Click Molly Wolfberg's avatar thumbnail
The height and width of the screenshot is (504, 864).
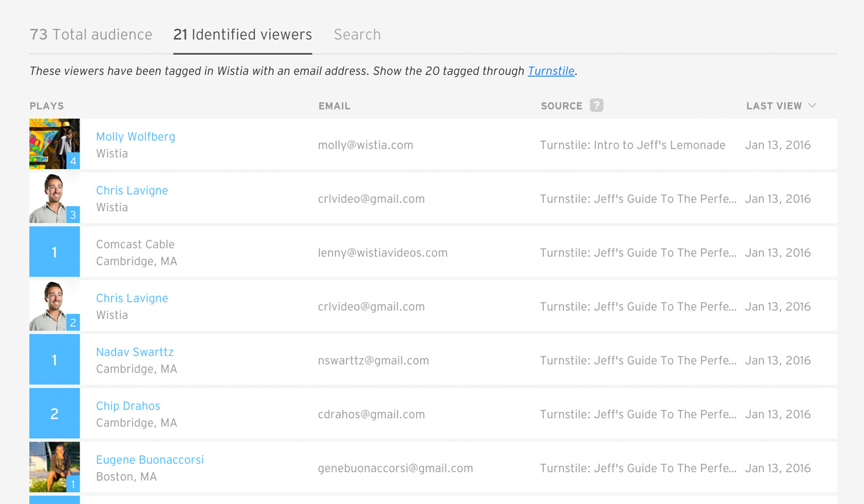[x=54, y=144]
